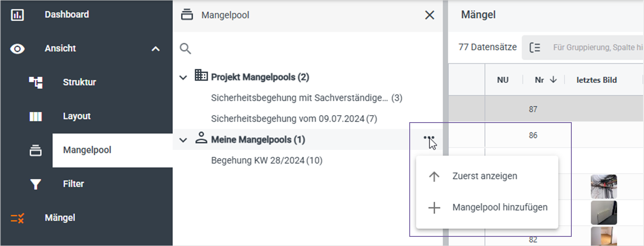Open the orange Mängel checklist icon

[17, 218]
